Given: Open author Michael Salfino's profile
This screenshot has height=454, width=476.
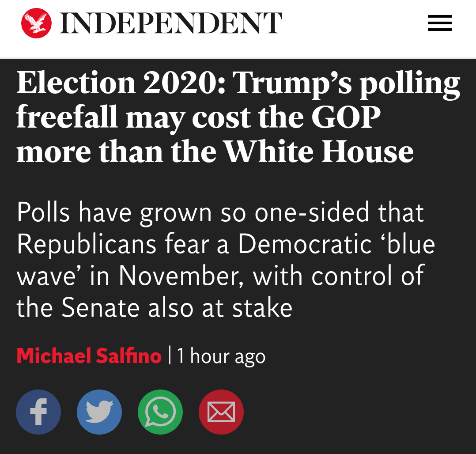Looking at the screenshot, I should tap(89, 356).
